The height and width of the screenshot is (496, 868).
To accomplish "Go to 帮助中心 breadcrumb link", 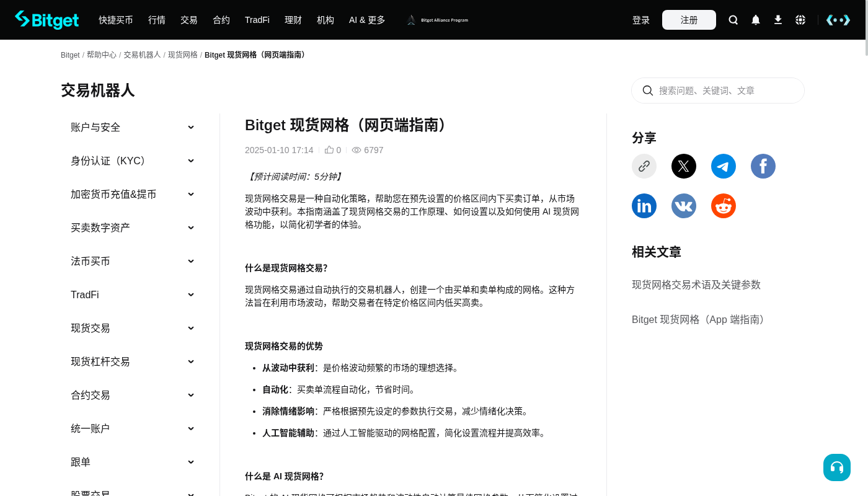I will coord(102,55).
